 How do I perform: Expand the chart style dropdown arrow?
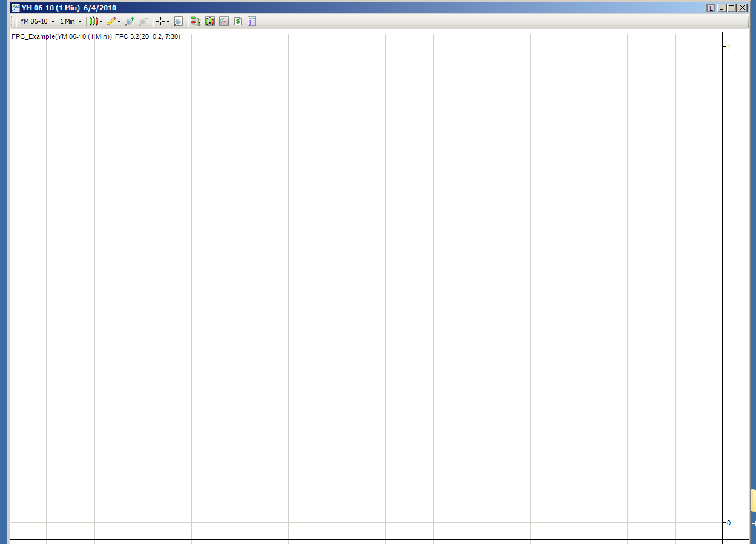(x=102, y=21)
